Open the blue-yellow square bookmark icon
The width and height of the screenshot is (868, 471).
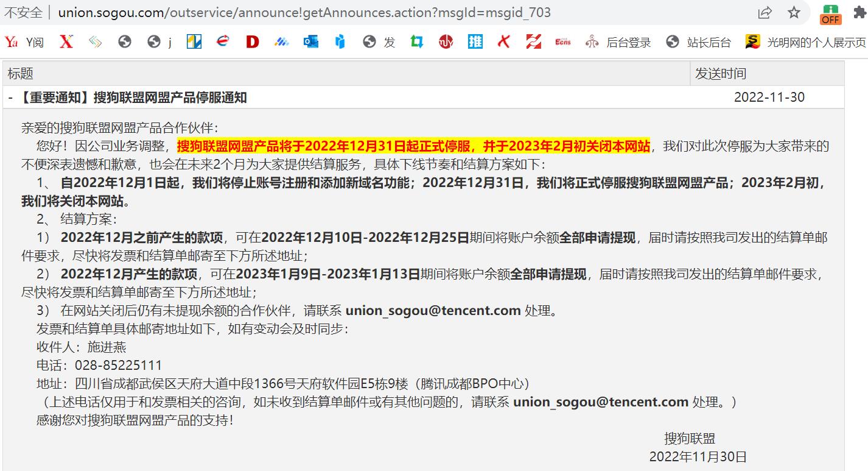coord(194,42)
